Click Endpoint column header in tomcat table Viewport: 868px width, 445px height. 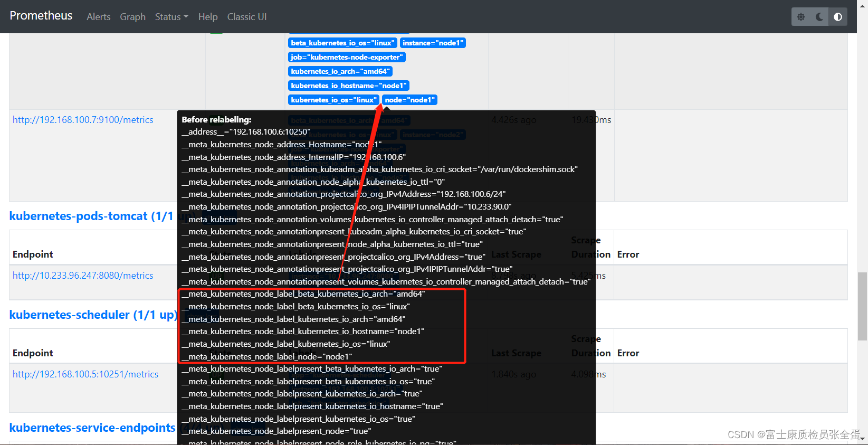pos(33,254)
